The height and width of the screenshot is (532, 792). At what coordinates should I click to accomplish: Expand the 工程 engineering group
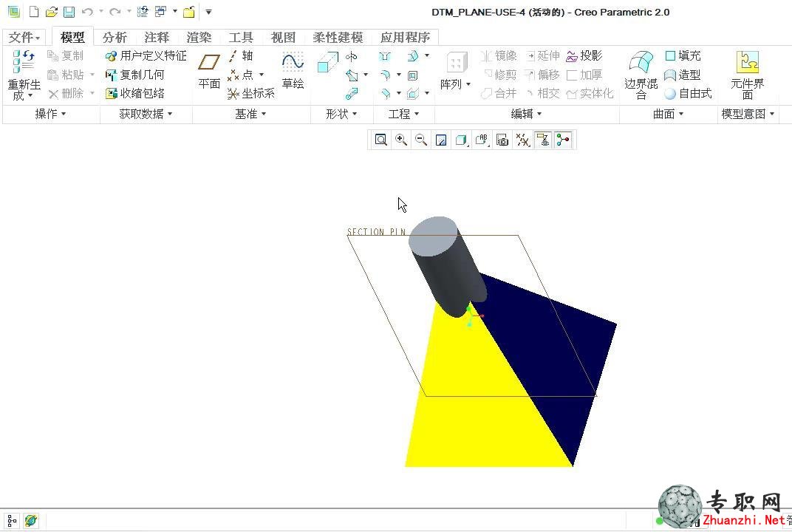click(403, 115)
